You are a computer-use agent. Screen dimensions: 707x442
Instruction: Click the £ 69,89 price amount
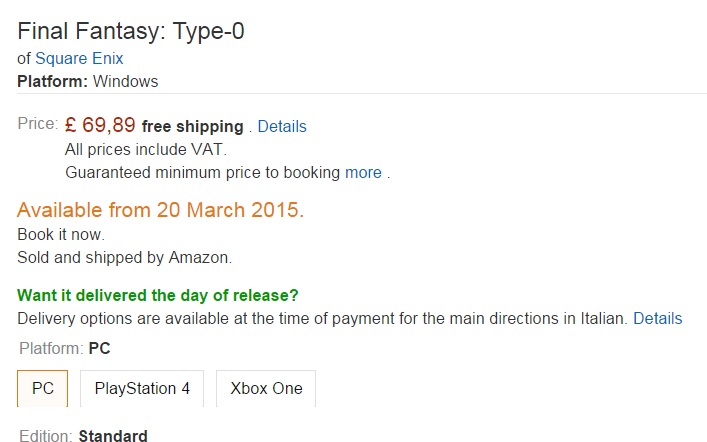pyautogui.click(x=99, y=126)
